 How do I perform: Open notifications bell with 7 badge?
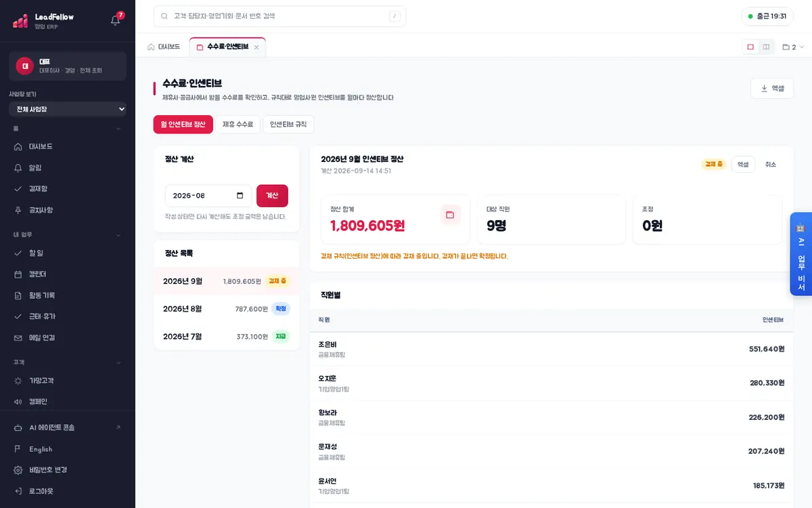[x=116, y=20]
